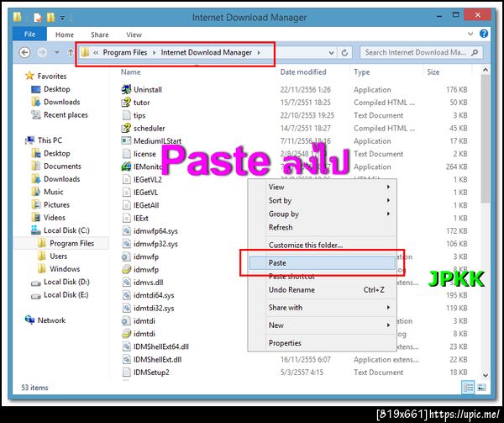Select the IEMonitor application icon
This screenshot has height=423, width=504.
126,167
